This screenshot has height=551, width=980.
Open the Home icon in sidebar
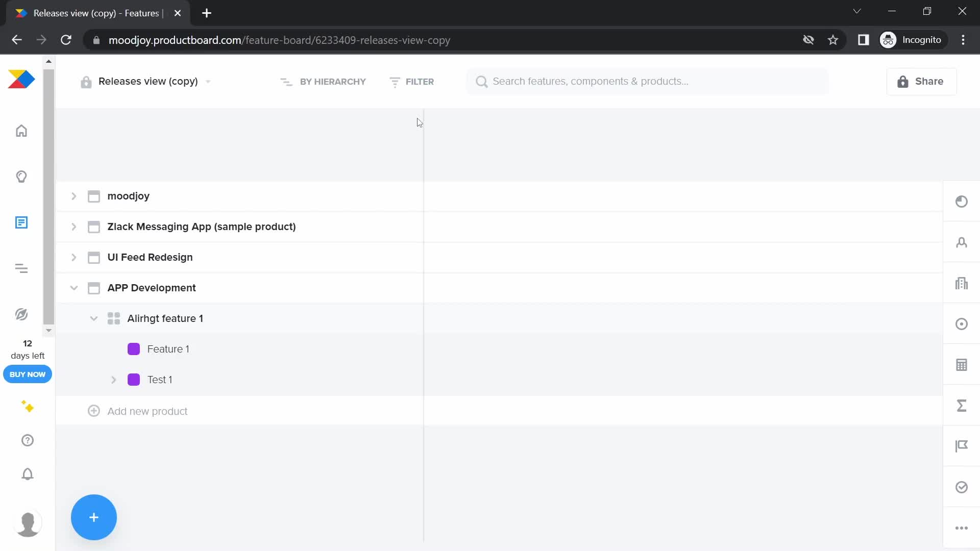pyautogui.click(x=21, y=131)
